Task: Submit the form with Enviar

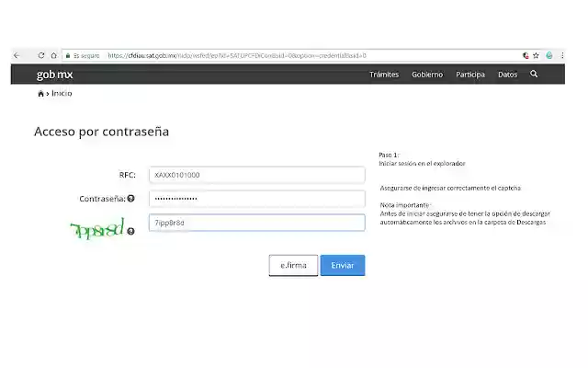Action: click(x=343, y=266)
